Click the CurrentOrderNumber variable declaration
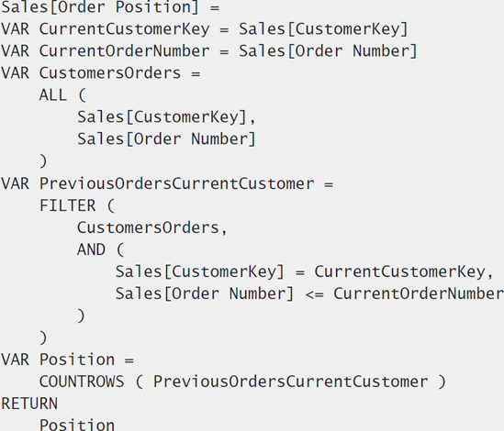Screen dimensions: 504x431 click(209, 51)
